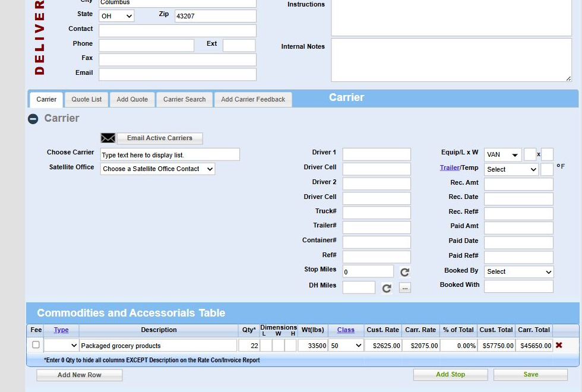
Task: Click the delivery Phone field
Action: tap(146, 46)
